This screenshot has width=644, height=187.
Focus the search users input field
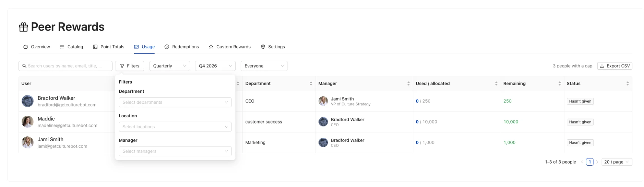(x=66, y=66)
